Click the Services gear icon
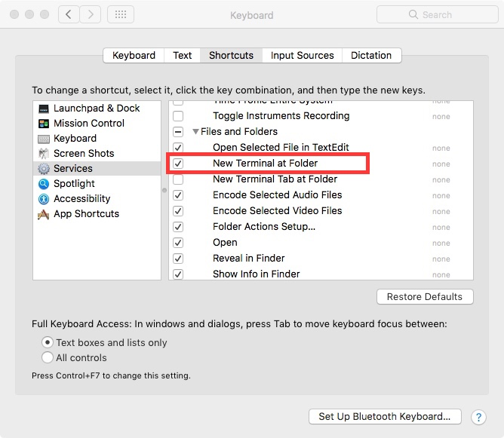Image resolution: width=504 pixels, height=438 pixels. pos(44,169)
